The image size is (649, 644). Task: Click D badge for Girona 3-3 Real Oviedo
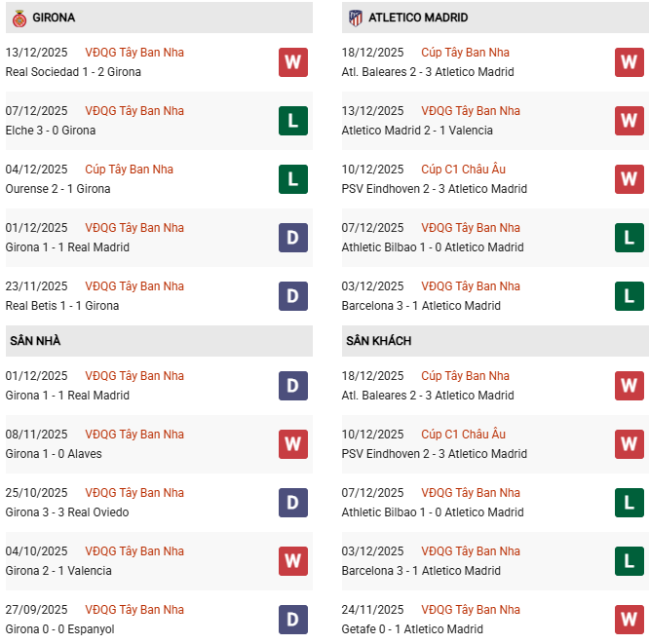coord(293,503)
